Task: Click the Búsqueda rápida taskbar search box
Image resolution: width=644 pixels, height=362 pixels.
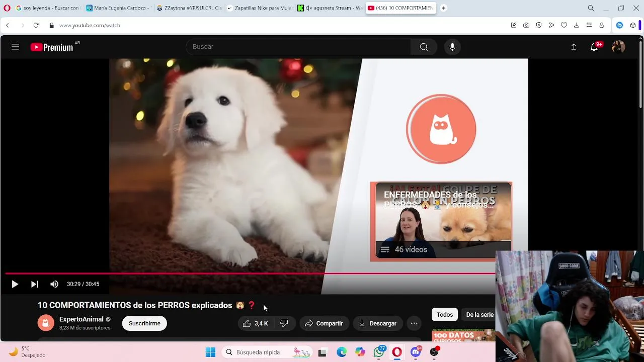Action: (266, 352)
